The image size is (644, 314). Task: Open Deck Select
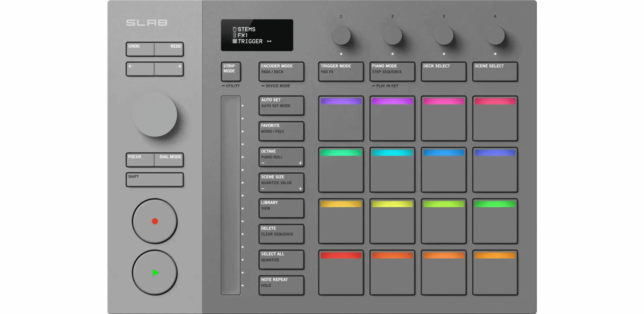click(444, 72)
